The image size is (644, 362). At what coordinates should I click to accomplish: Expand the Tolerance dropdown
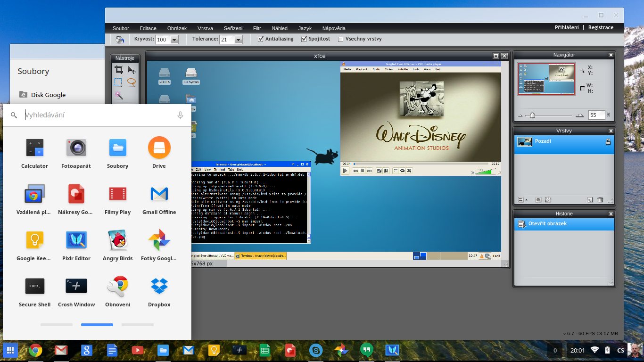click(239, 40)
